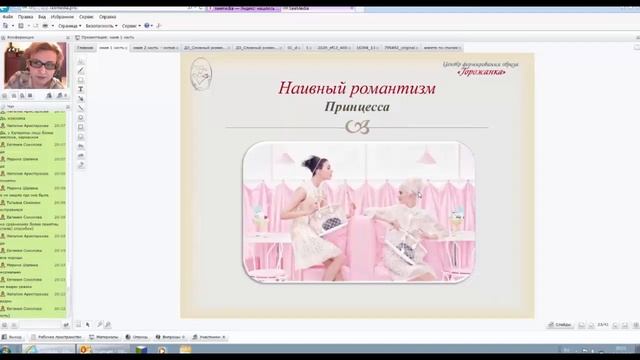The width and height of the screenshot is (640, 360).
Task: Click the pink photo on the slide
Action: pos(358,212)
